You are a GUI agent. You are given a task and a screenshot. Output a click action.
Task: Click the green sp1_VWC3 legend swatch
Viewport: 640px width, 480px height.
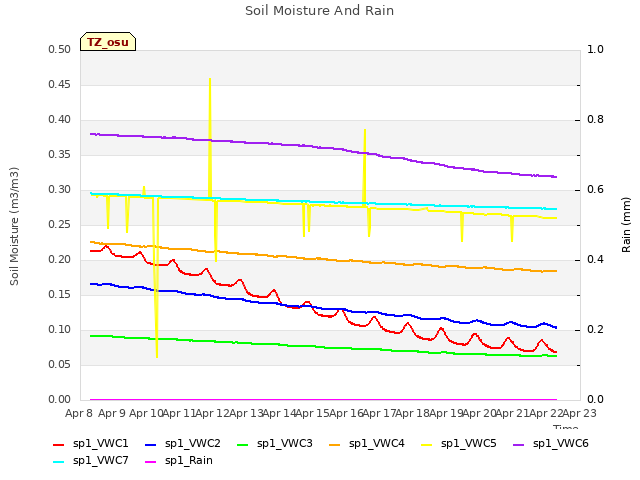coord(243,445)
